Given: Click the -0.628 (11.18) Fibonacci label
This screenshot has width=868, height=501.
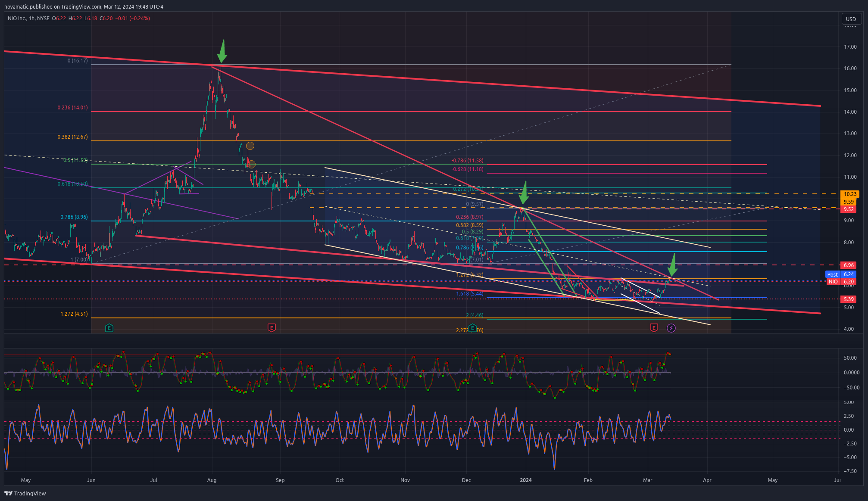Looking at the screenshot, I should point(467,169).
